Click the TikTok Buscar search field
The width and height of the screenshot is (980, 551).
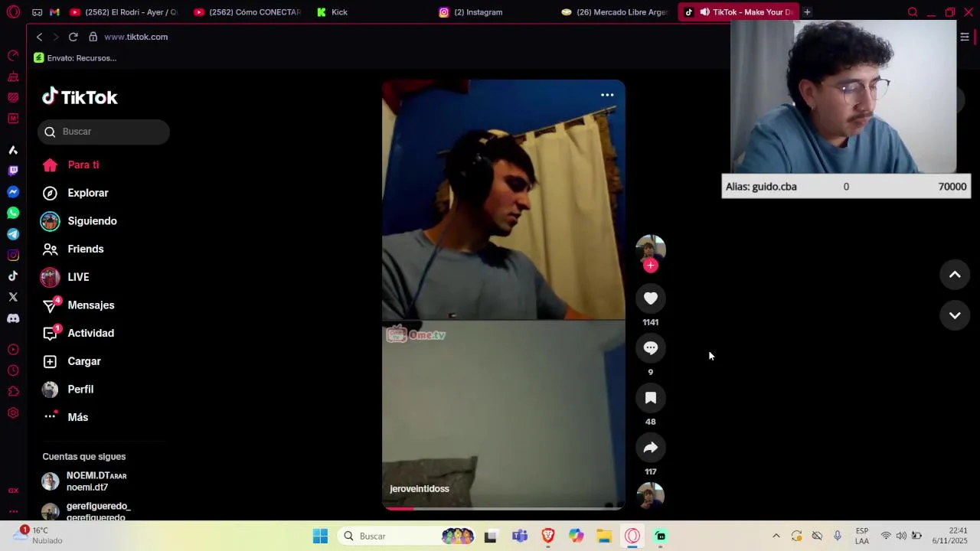103,132
